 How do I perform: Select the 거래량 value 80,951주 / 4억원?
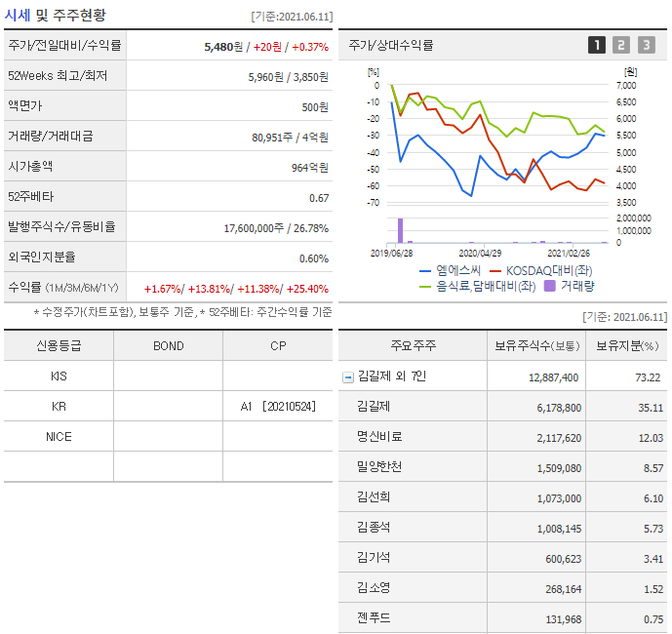click(290, 138)
